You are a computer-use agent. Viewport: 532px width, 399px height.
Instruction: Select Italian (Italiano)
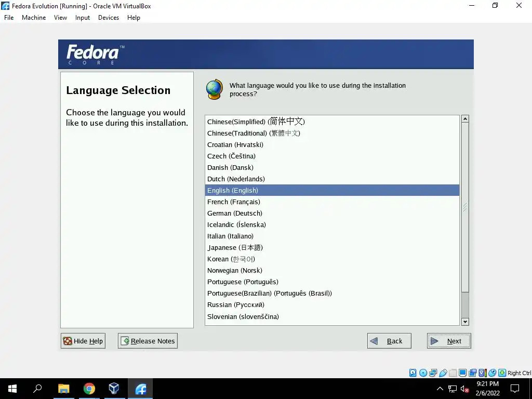(332, 236)
